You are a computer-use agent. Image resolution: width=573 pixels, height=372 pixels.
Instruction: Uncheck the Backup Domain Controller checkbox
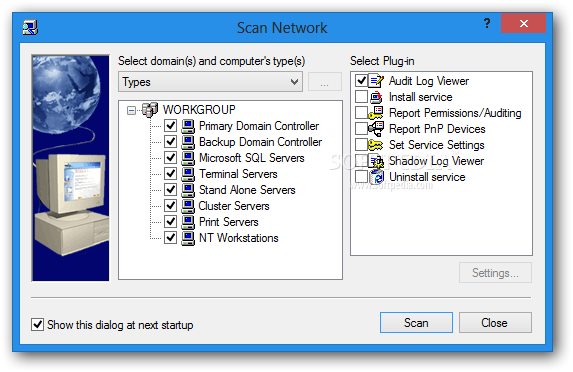171,142
